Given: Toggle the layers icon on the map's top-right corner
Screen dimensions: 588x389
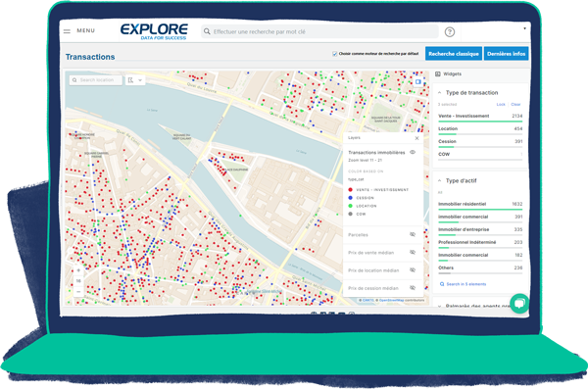Looking at the screenshot, I should point(417,81).
